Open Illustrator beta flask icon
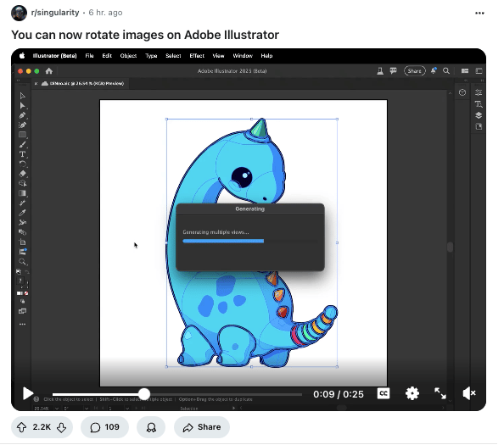Screen dimensions: 504x445 coord(380,71)
